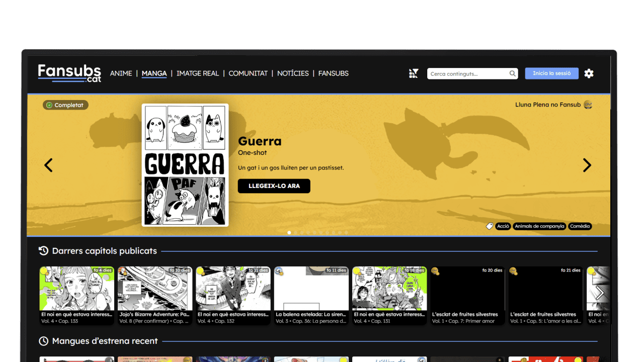Open the Lluna Plena no Fansub avatar badge
The height and width of the screenshot is (362, 644).
[588, 105]
